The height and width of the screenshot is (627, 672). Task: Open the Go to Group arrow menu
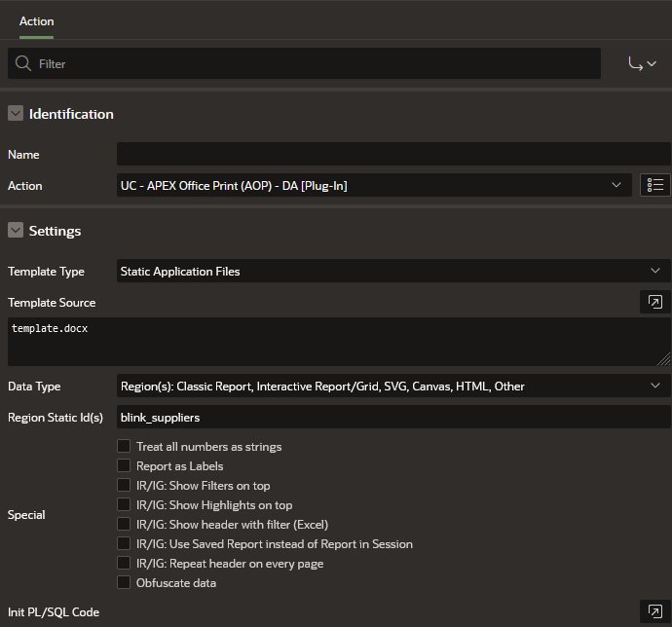[642, 64]
